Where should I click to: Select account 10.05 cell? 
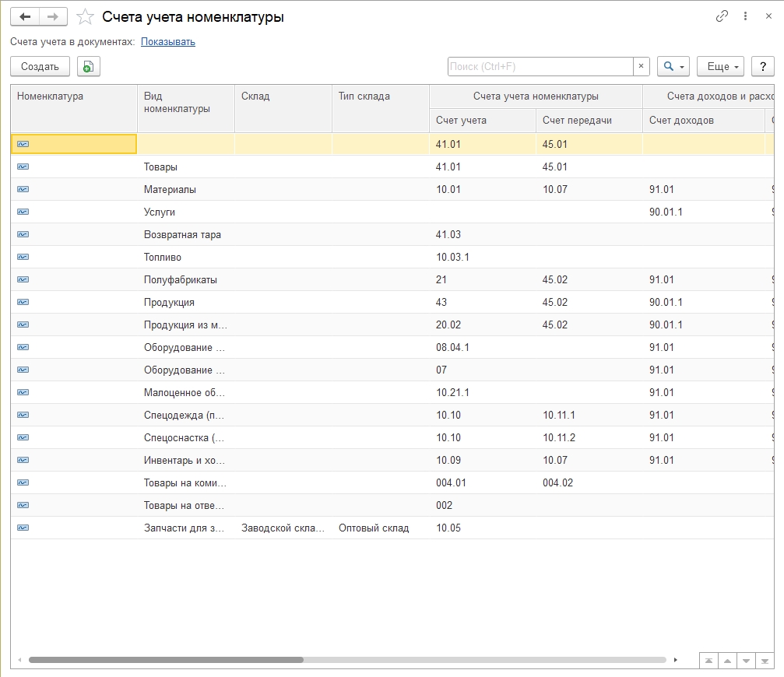click(x=483, y=528)
